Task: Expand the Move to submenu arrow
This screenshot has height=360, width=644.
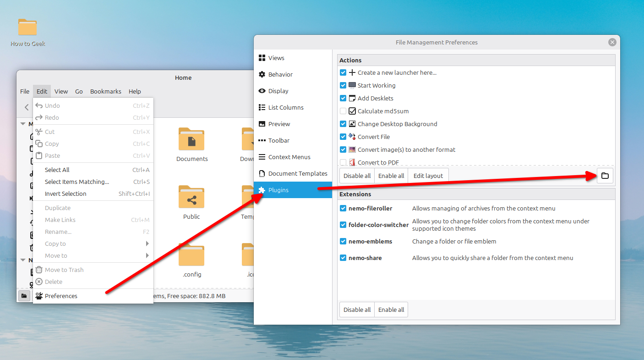Action: pyautogui.click(x=147, y=255)
